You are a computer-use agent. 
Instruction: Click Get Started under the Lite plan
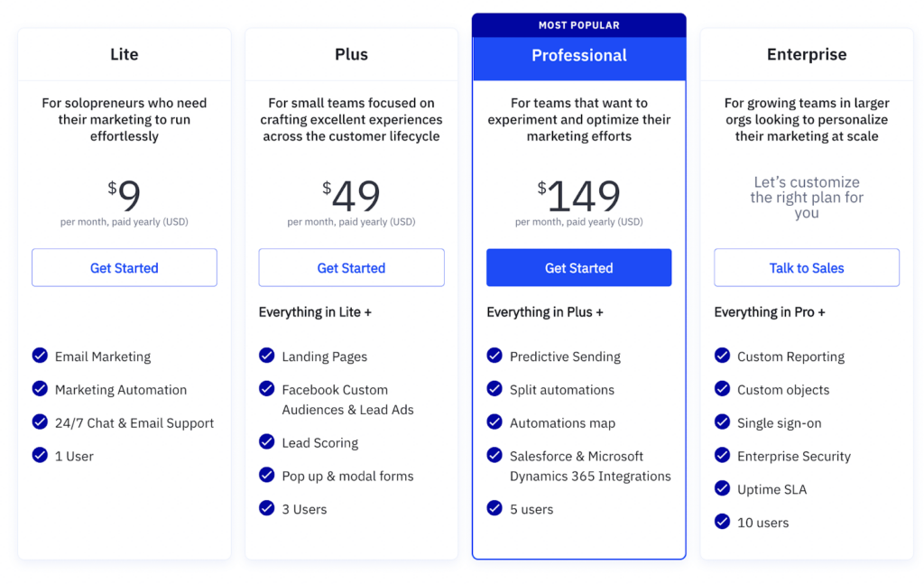click(x=125, y=267)
